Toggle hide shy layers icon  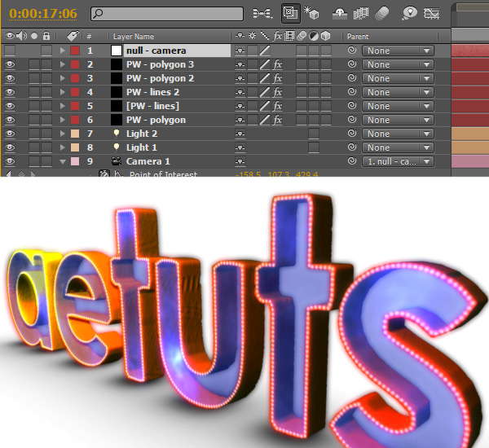[340, 13]
